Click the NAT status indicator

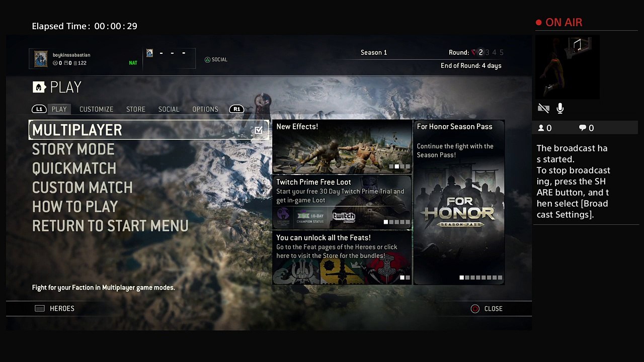pos(133,63)
